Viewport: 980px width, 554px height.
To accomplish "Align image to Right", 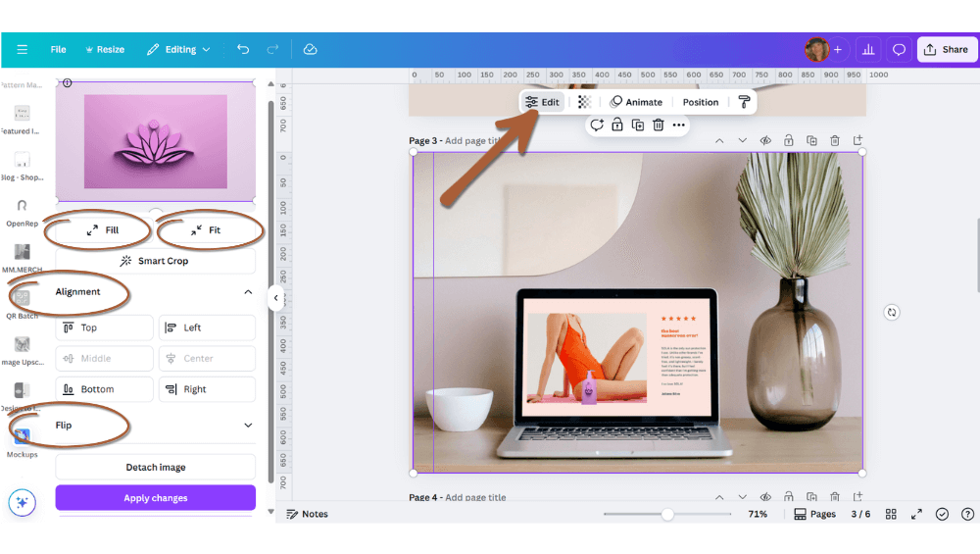I will pyautogui.click(x=207, y=389).
